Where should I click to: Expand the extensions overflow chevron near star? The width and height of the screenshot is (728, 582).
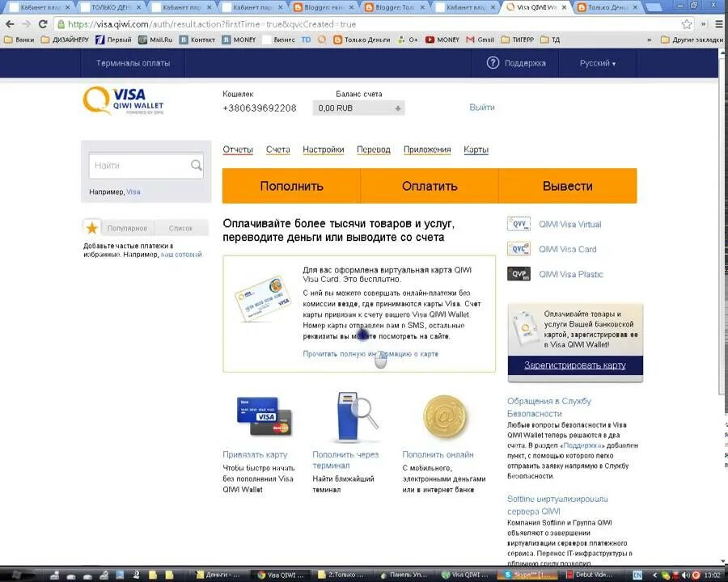[x=704, y=24]
